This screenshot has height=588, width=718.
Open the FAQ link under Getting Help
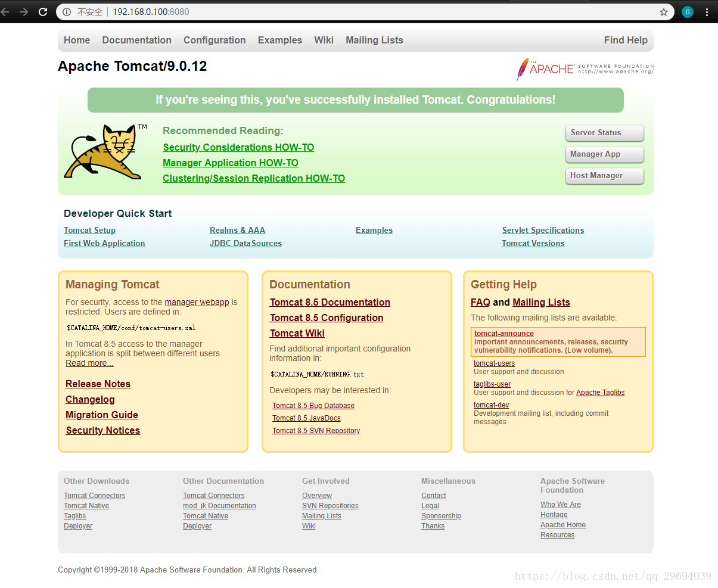[x=480, y=303]
